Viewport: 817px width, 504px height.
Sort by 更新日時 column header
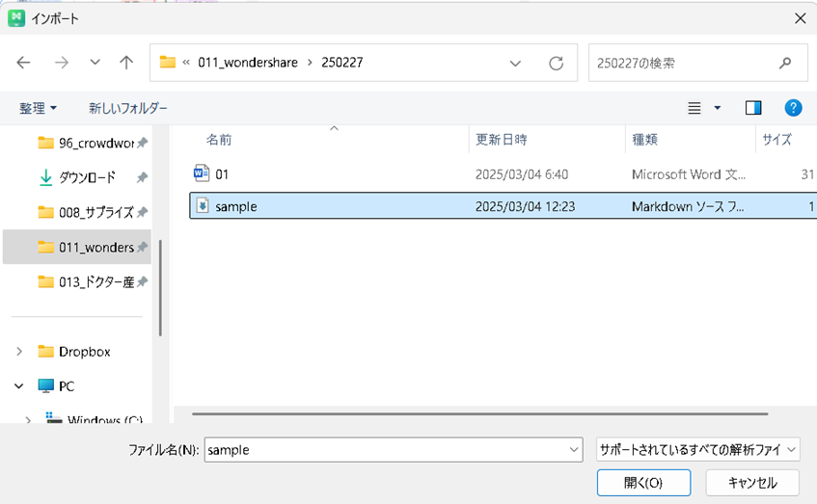tap(502, 140)
